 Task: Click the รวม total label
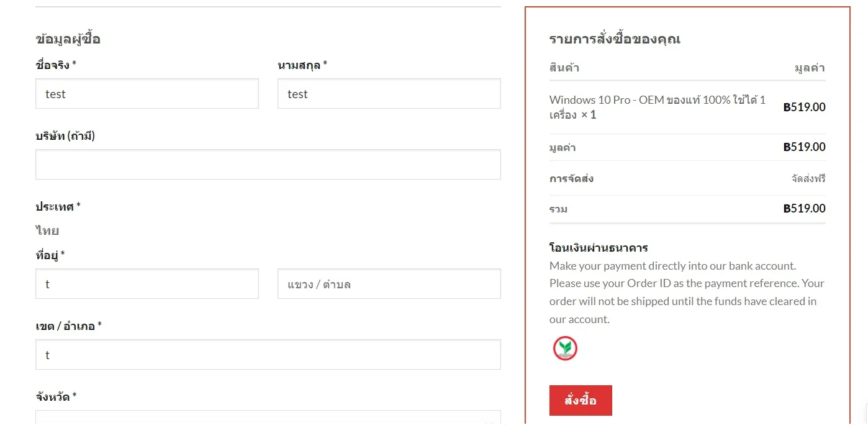click(x=559, y=209)
